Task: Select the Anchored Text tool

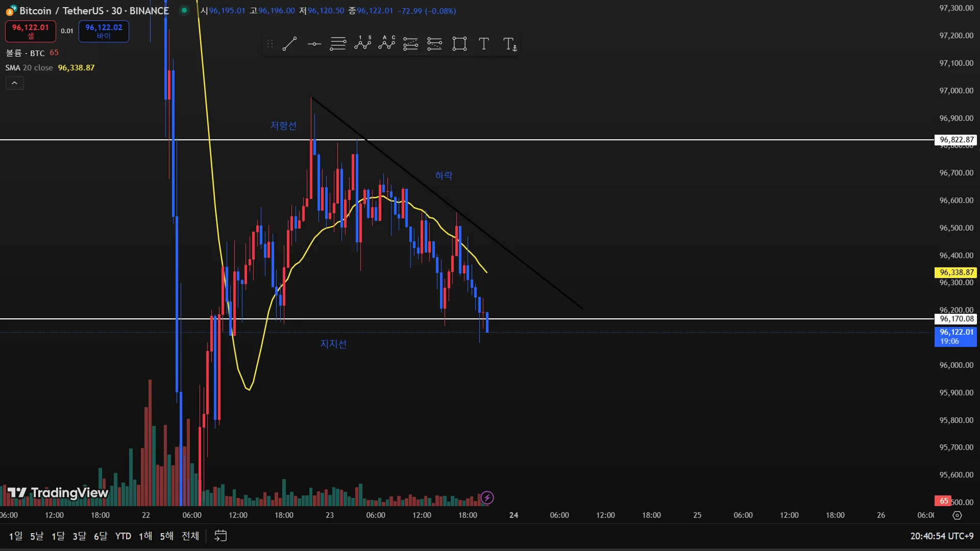Action: click(509, 44)
